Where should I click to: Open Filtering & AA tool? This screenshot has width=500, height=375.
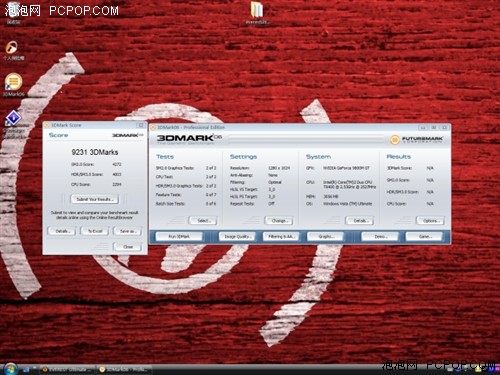point(281,236)
